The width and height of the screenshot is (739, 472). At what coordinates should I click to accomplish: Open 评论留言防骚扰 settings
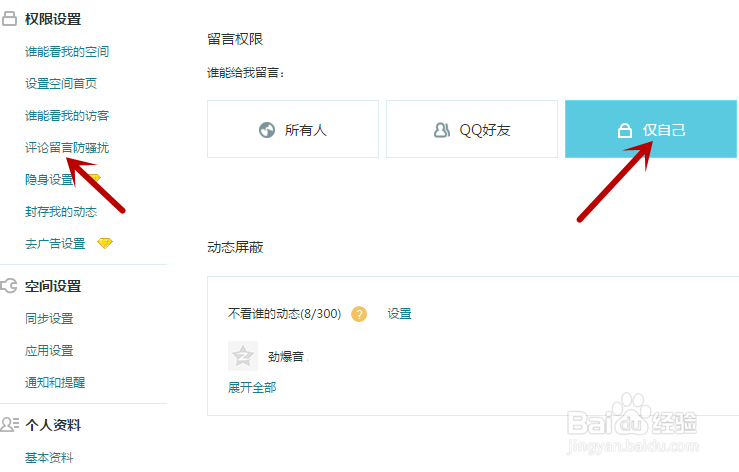[67, 148]
